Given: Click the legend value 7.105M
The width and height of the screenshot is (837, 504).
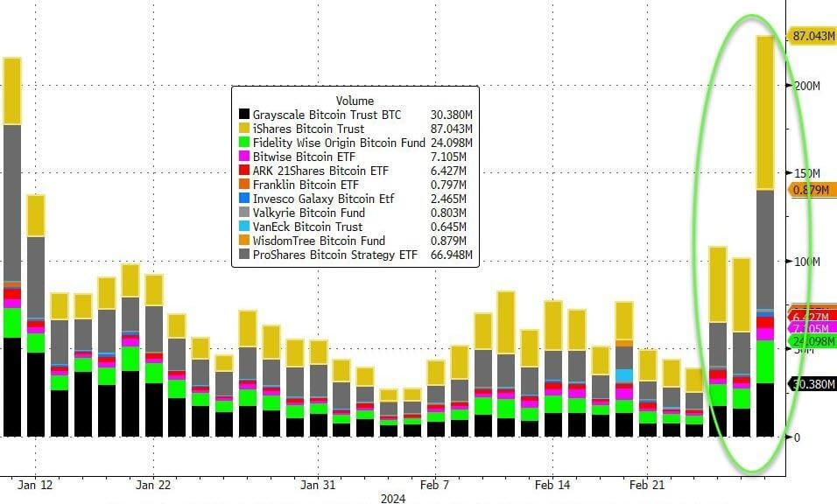Looking at the screenshot, I should (x=448, y=157).
